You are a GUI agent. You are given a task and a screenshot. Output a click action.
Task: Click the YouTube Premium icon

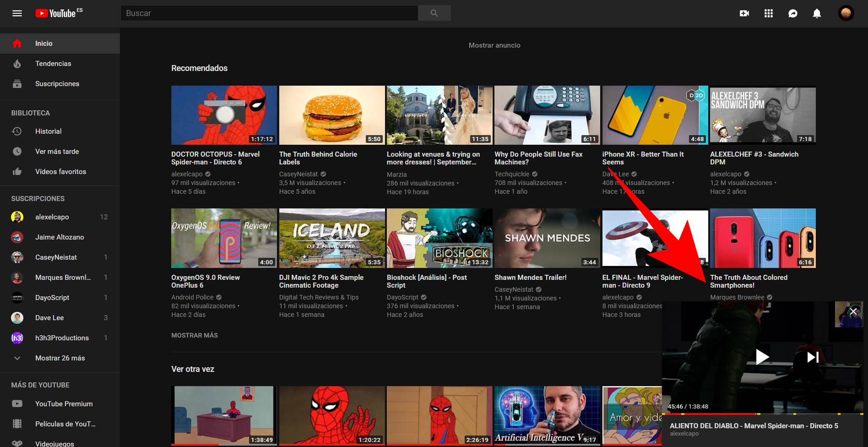click(x=17, y=404)
